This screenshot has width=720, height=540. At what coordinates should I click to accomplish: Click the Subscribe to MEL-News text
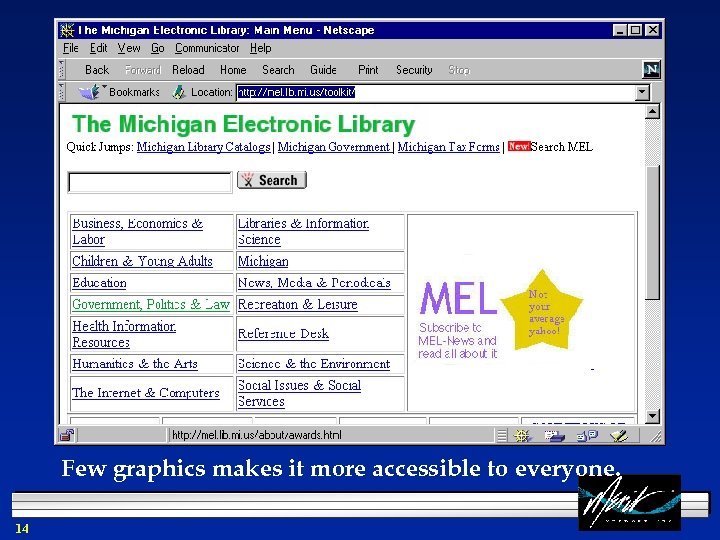pyautogui.click(x=457, y=341)
